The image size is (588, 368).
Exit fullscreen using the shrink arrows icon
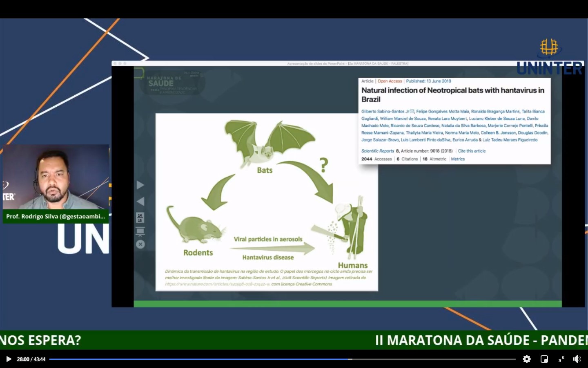point(561,359)
